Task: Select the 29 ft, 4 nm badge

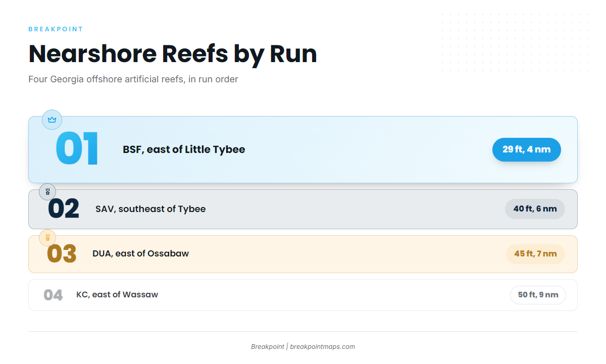Action: (527, 149)
